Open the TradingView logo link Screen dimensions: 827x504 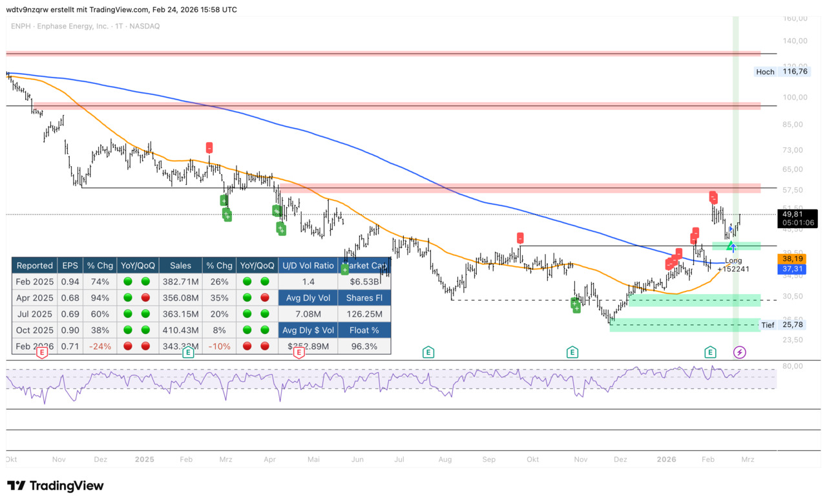click(x=56, y=486)
